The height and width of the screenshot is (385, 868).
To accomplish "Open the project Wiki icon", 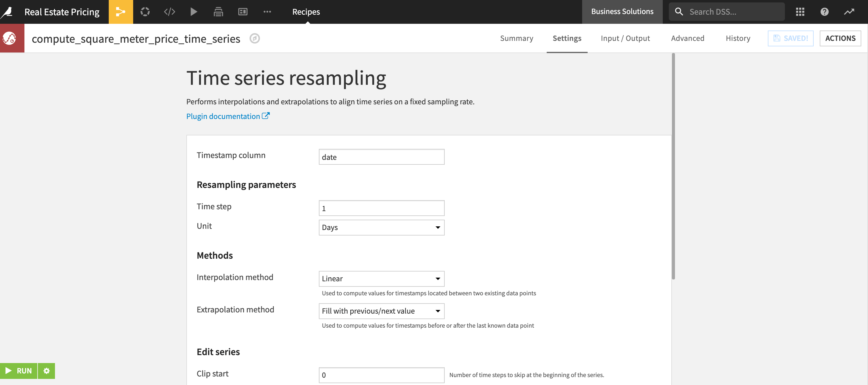I will (x=218, y=12).
